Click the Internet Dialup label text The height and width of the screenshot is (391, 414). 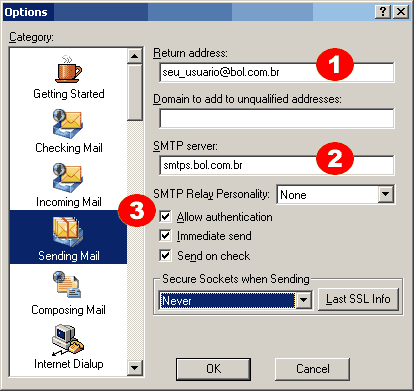pos(69,364)
